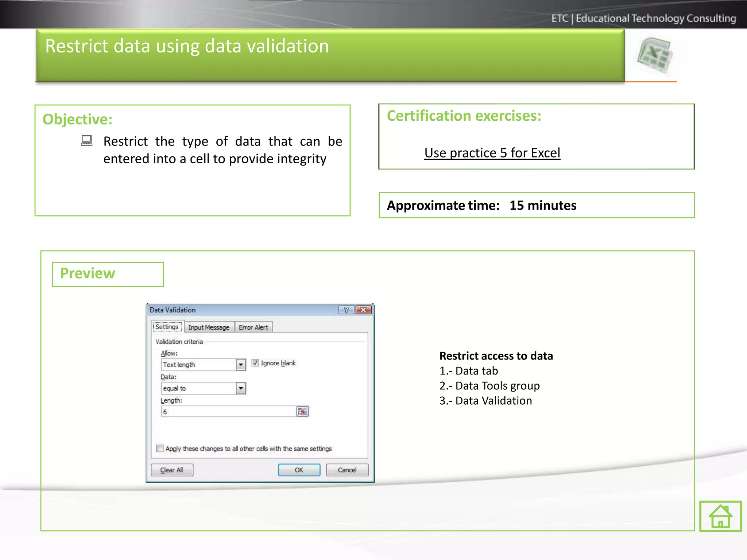Viewport: 747px width, 560px height.
Task: Click the '3.- Data Validation' step
Action: click(x=485, y=401)
